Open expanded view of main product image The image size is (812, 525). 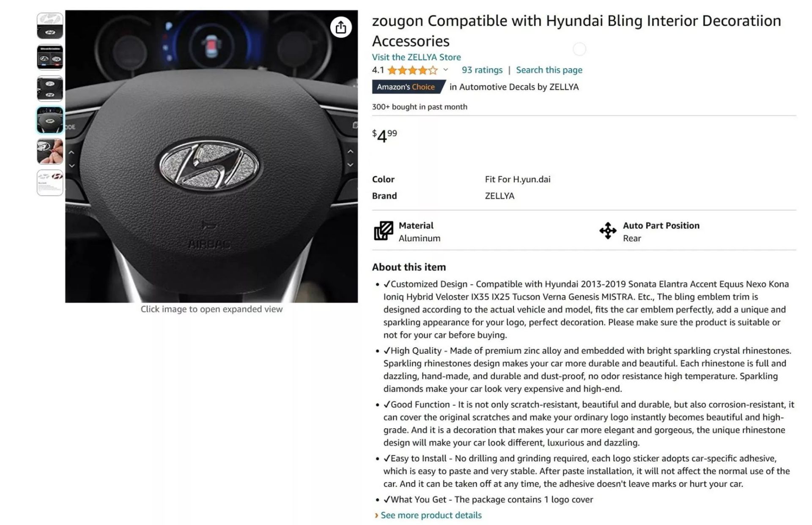point(211,157)
